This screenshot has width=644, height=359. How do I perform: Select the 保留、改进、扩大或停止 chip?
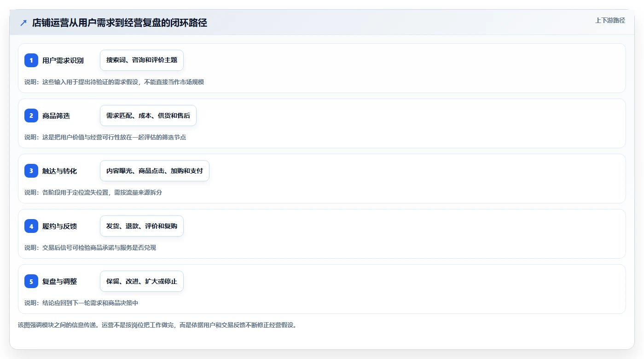point(142,281)
